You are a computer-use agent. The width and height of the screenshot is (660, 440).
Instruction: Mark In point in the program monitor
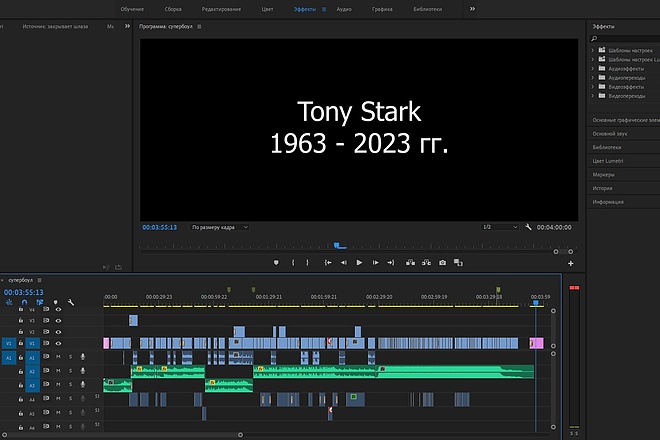pos(293,262)
